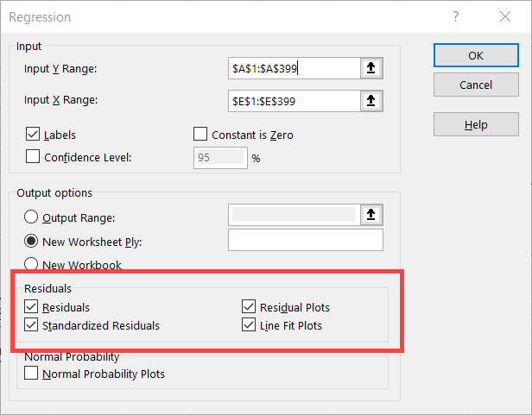Click the Input X Range collapse arrow icon
This screenshot has width=532, height=415.
(371, 101)
